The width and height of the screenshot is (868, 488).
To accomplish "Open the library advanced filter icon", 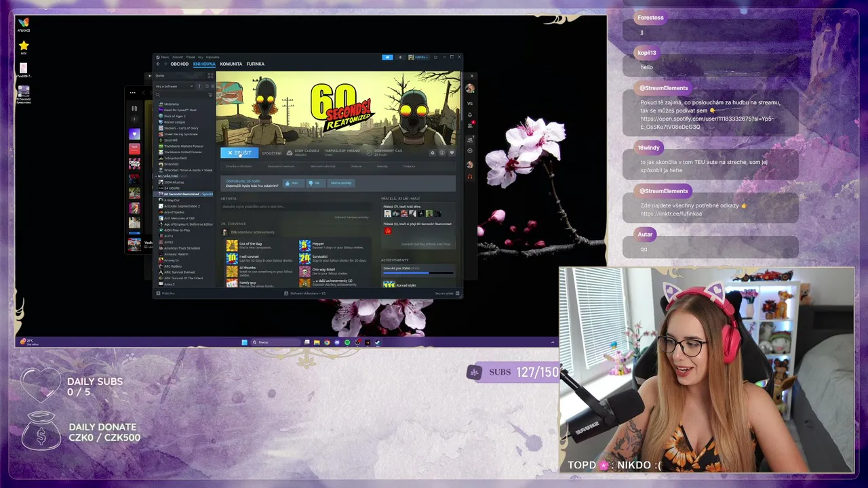I will [x=212, y=96].
